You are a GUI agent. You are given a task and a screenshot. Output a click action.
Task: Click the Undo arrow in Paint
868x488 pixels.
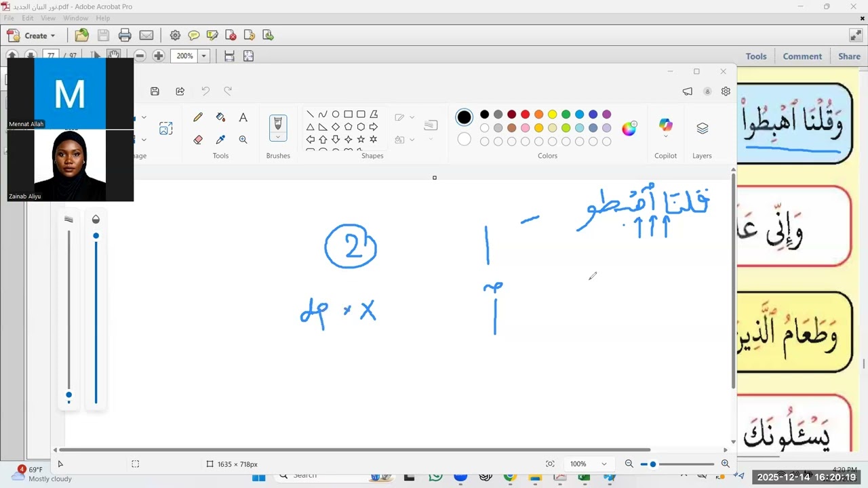205,91
